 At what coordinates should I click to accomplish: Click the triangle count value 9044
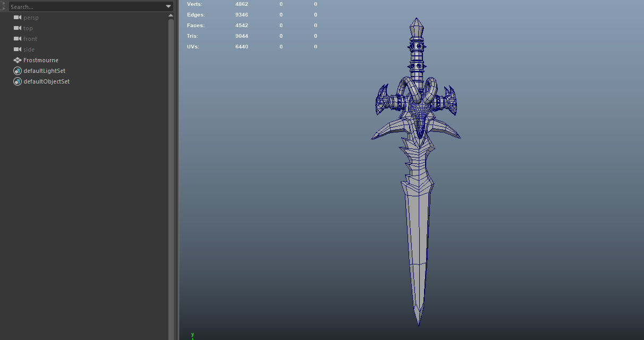pyautogui.click(x=242, y=36)
